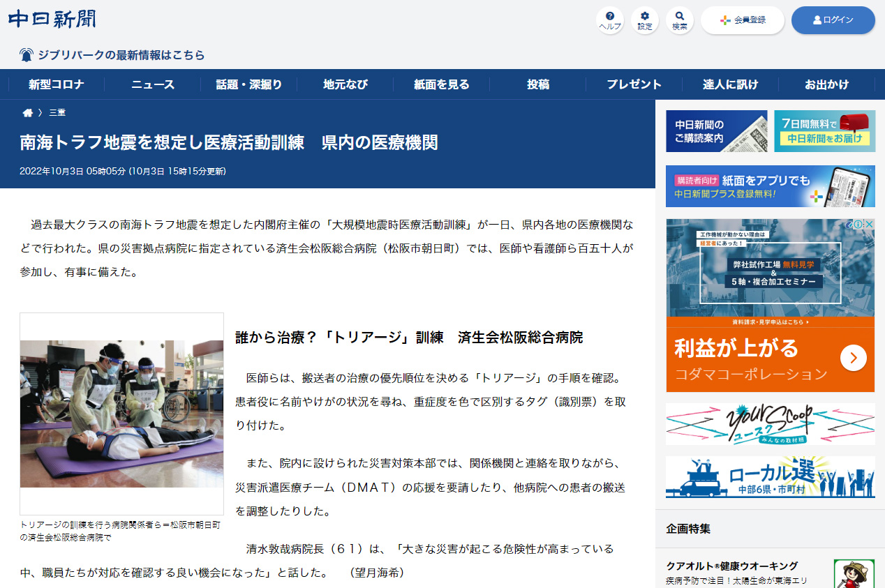Open the 話題・深掘り menu

pos(249,84)
